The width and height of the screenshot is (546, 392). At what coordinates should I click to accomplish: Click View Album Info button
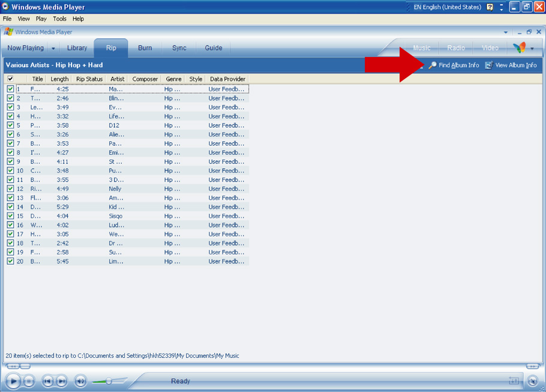(511, 65)
